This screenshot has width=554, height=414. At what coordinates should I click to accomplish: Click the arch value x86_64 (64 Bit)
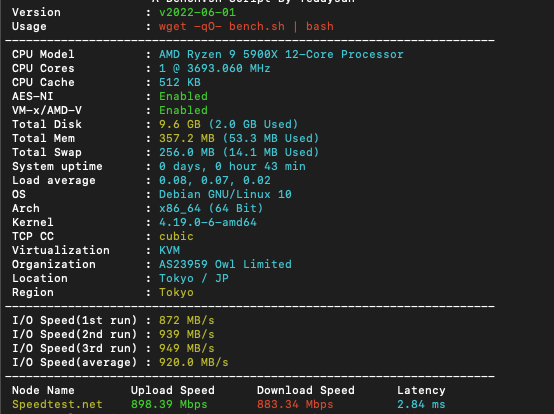click(211, 208)
